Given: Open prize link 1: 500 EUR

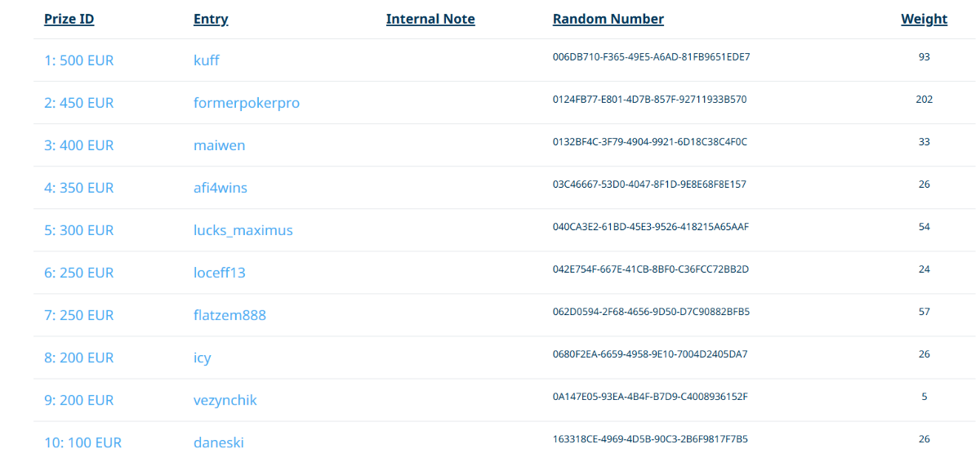Looking at the screenshot, I should [78, 60].
